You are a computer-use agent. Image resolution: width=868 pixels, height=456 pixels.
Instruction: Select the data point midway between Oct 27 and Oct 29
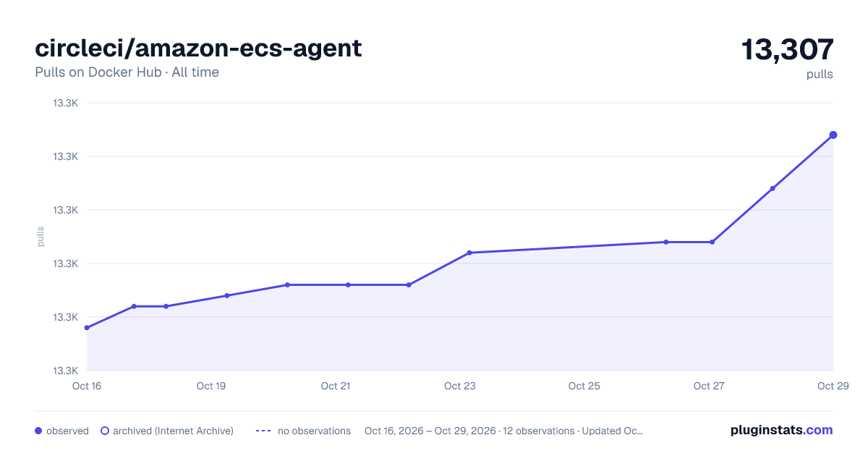tap(773, 188)
